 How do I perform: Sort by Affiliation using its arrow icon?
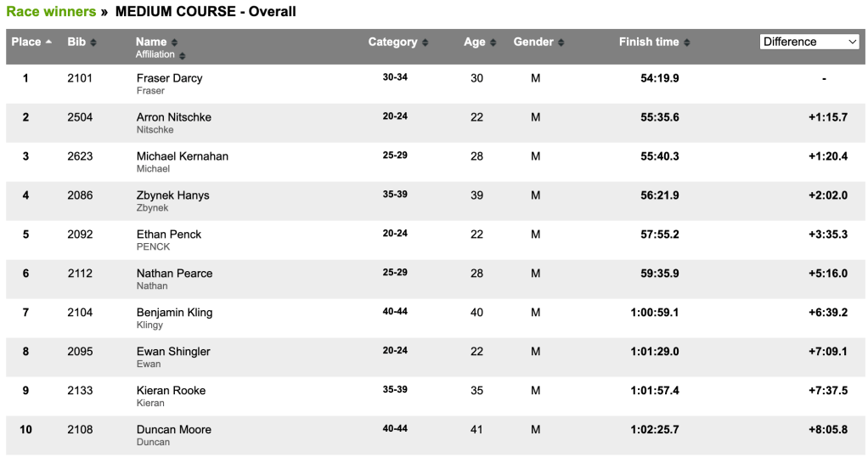tap(183, 55)
